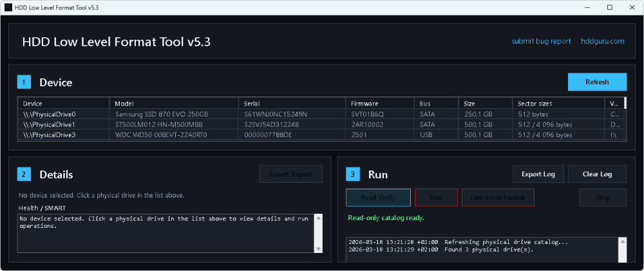Click the Export Report button

click(291, 174)
